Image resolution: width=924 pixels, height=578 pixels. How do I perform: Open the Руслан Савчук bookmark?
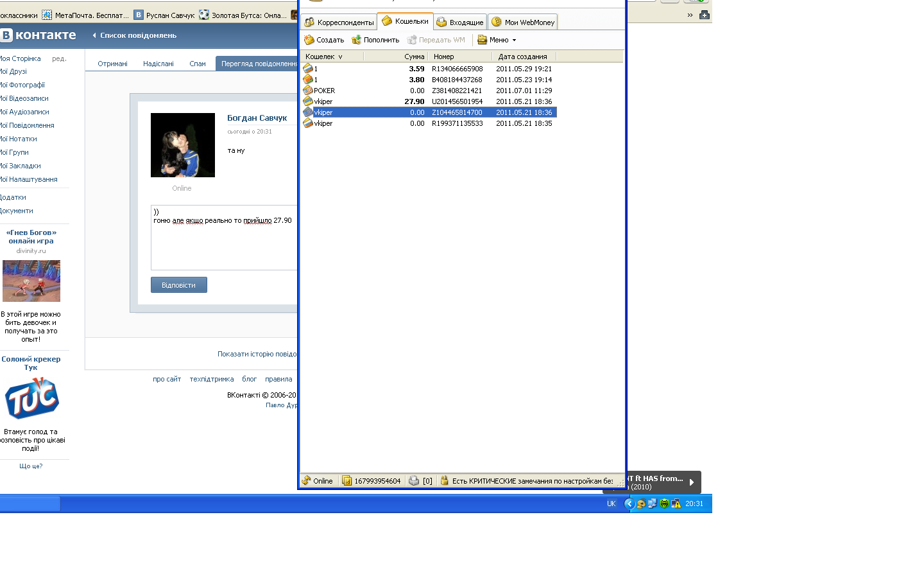pyautogui.click(x=164, y=15)
